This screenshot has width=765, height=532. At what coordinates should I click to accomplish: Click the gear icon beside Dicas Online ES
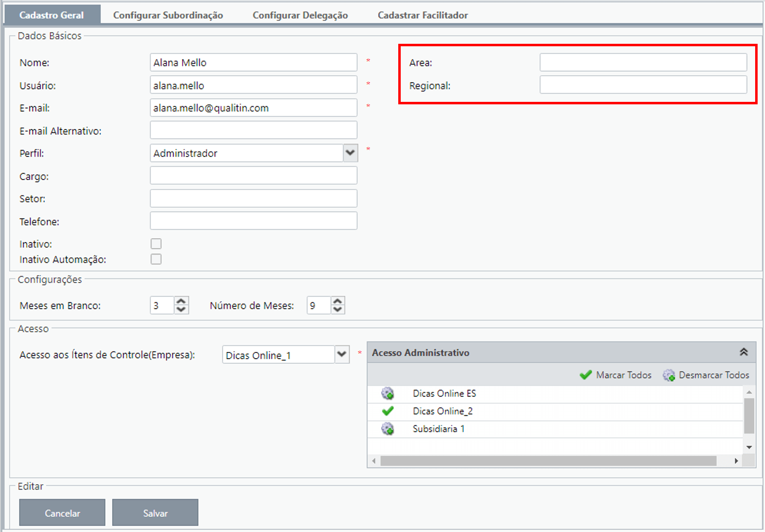388,394
